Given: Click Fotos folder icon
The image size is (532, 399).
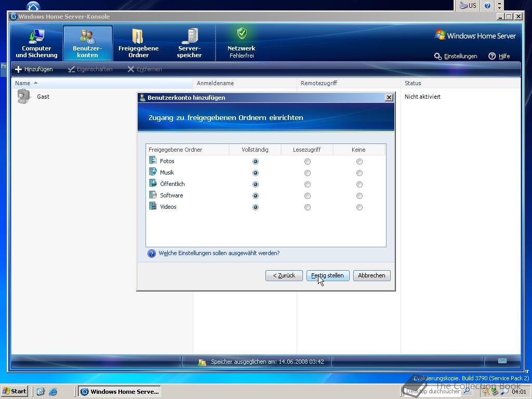Looking at the screenshot, I should tap(153, 160).
